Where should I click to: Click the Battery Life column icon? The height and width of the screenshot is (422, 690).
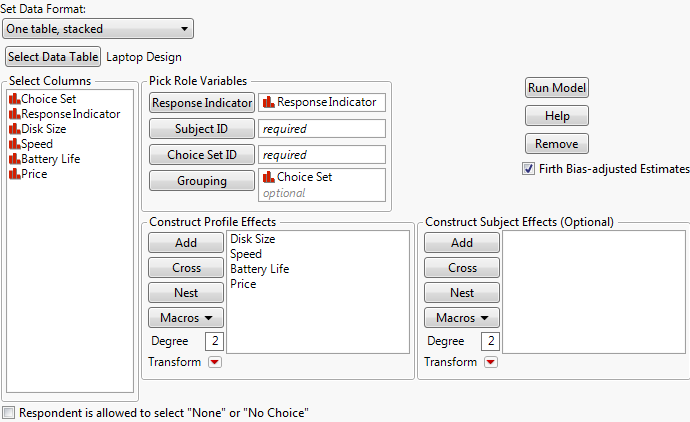[14, 159]
